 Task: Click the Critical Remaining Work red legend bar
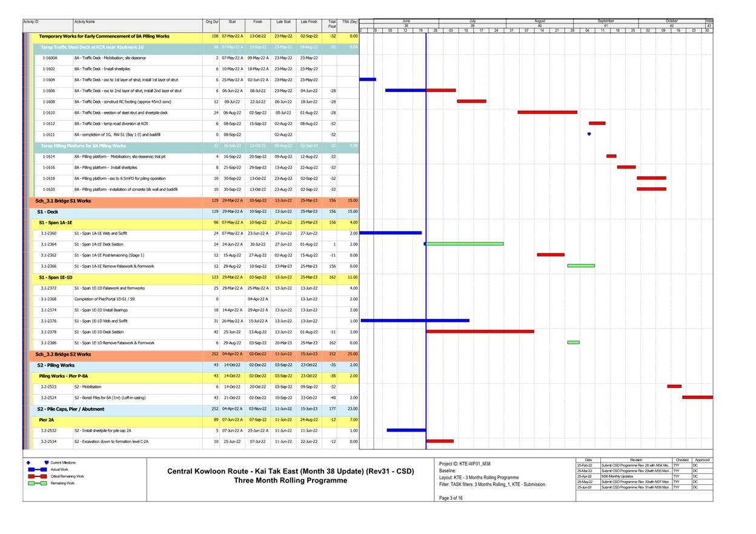(37, 476)
